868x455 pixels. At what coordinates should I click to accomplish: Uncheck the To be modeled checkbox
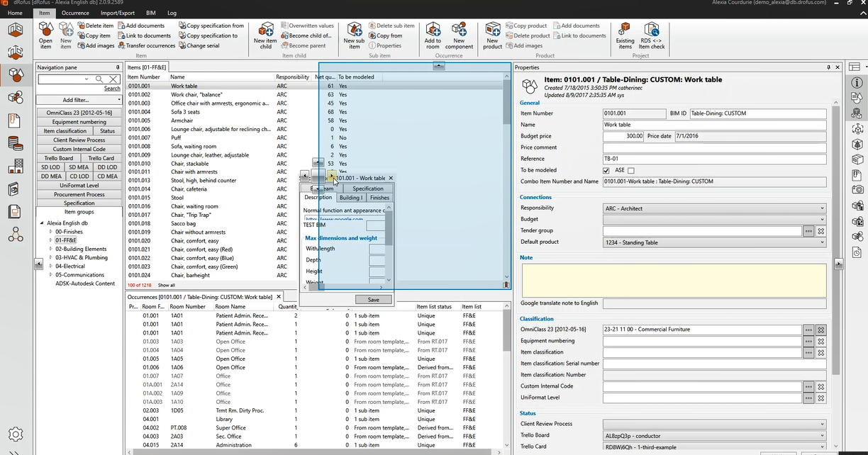(606, 170)
